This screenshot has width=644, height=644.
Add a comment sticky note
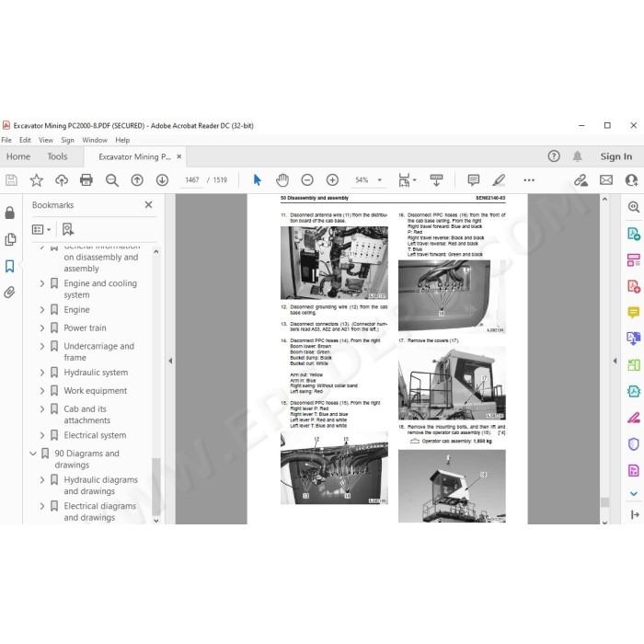[x=474, y=180]
